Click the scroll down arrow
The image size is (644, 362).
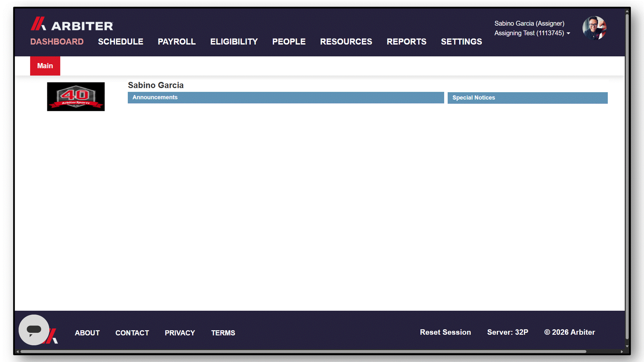(x=627, y=346)
